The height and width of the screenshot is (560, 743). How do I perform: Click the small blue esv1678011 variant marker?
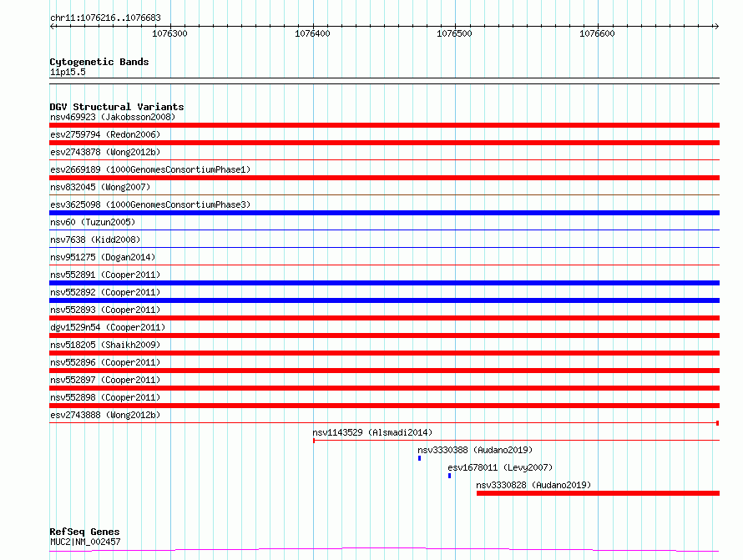[450, 476]
